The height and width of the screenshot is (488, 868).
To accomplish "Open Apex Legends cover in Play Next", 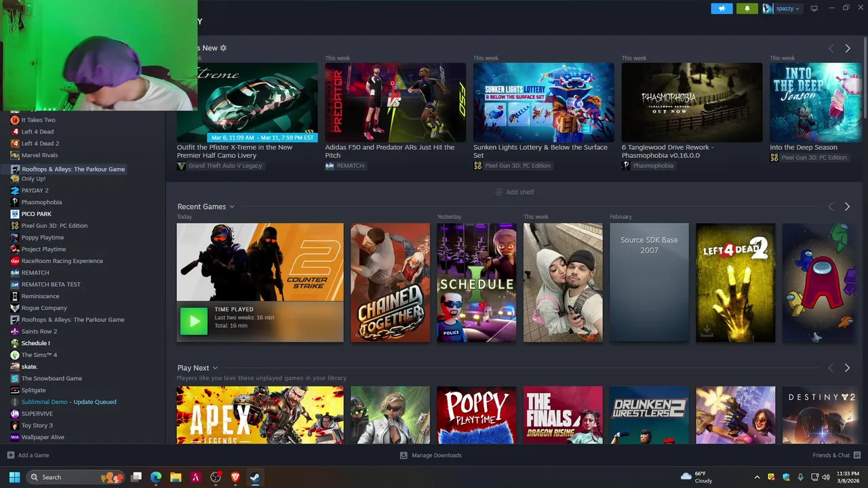I will tap(260, 415).
